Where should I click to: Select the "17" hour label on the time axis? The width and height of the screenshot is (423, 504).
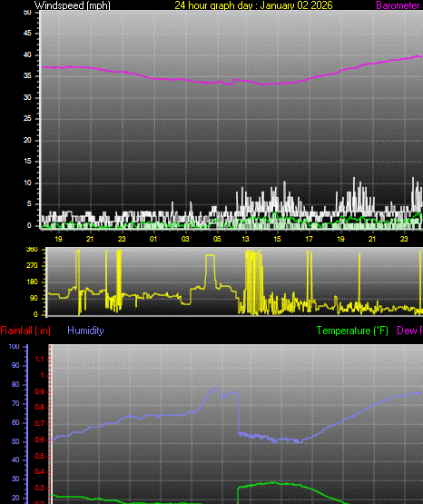tap(309, 239)
